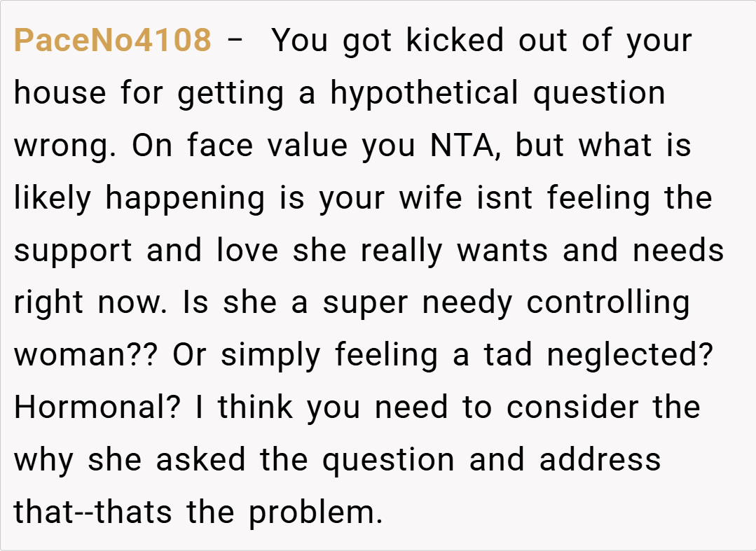
Task: Click the word "support" in the comment
Action: pyautogui.click(x=73, y=251)
